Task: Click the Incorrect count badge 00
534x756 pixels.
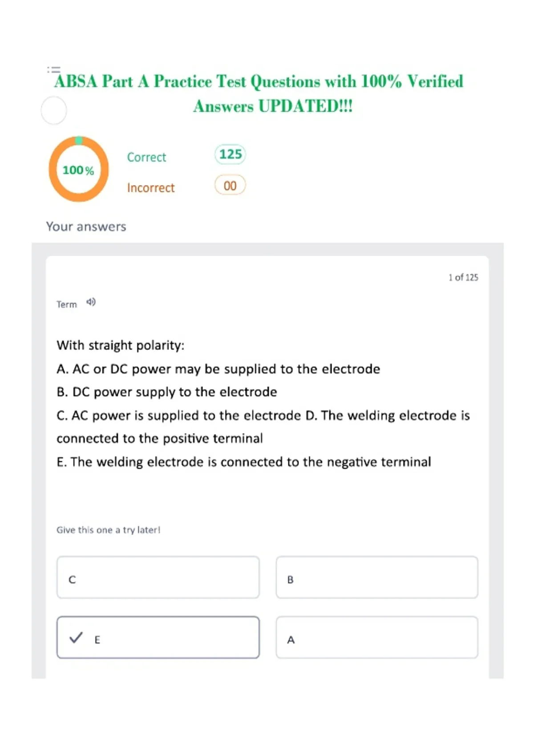Action: click(x=230, y=185)
